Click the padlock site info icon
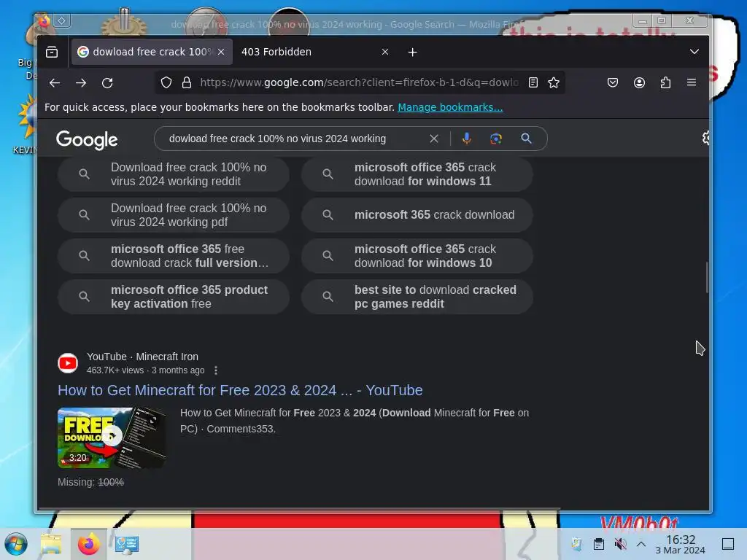This screenshot has height=560, width=747. click(x=187, y=83)
